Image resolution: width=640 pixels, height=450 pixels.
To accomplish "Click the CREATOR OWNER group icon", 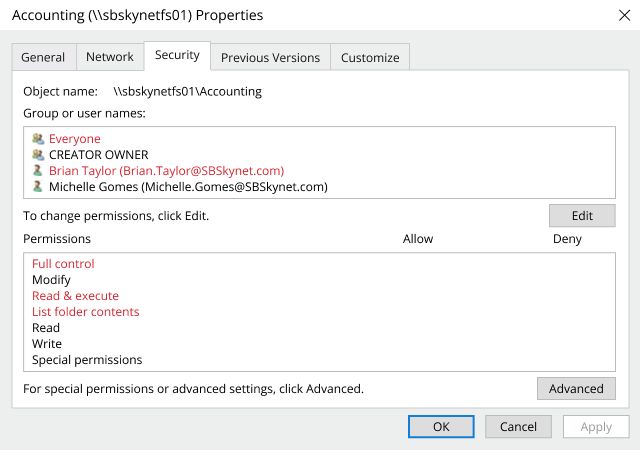I will click(x=38, y=155).
